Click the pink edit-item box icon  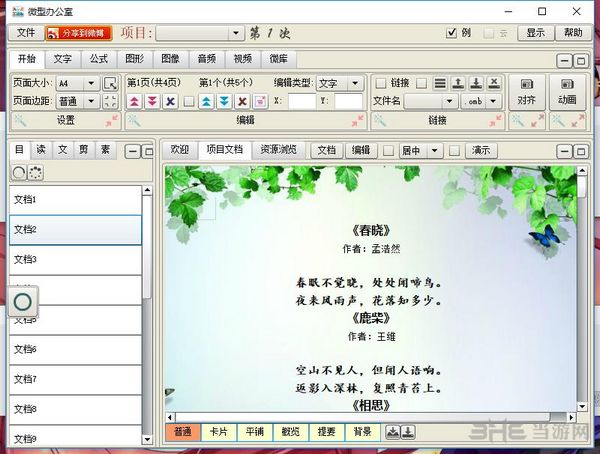(260, 101)
